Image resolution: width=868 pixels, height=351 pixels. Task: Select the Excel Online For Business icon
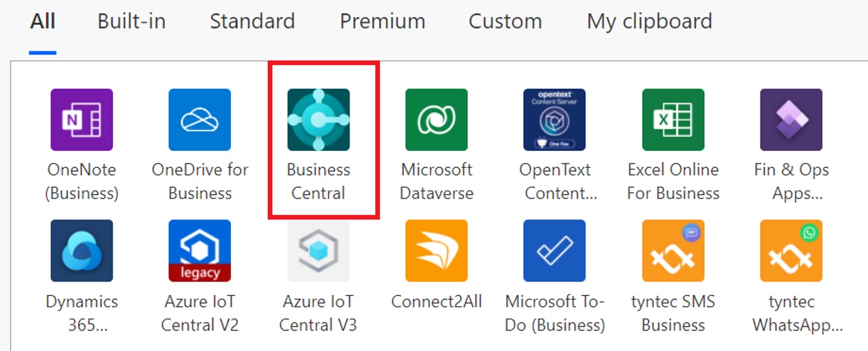point(673,120)
